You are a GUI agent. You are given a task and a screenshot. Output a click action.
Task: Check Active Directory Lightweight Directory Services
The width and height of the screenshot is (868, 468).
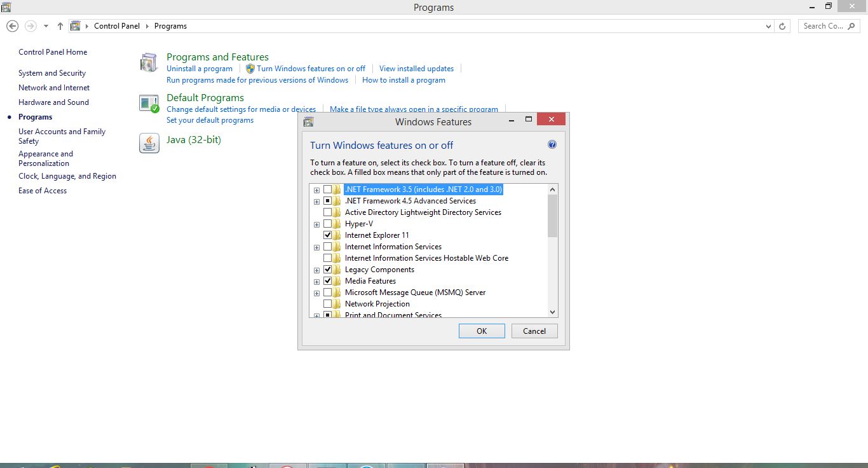tap(327, 212)
